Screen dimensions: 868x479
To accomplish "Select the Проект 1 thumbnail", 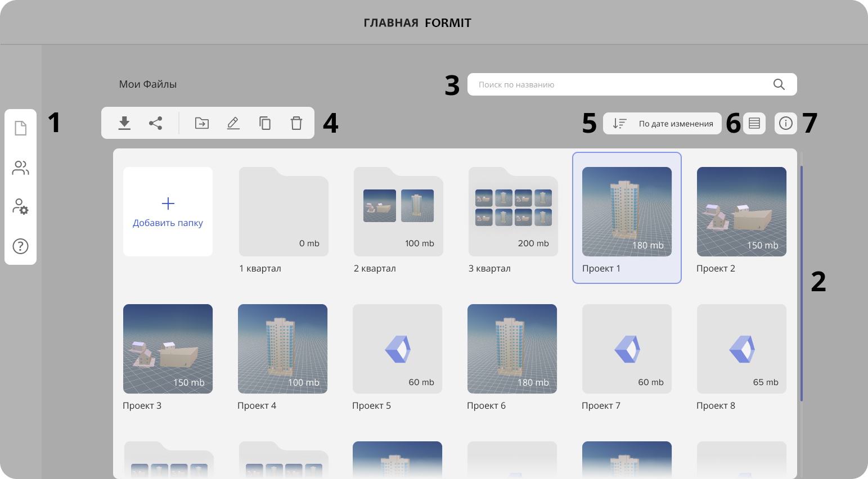I will 627,211.
